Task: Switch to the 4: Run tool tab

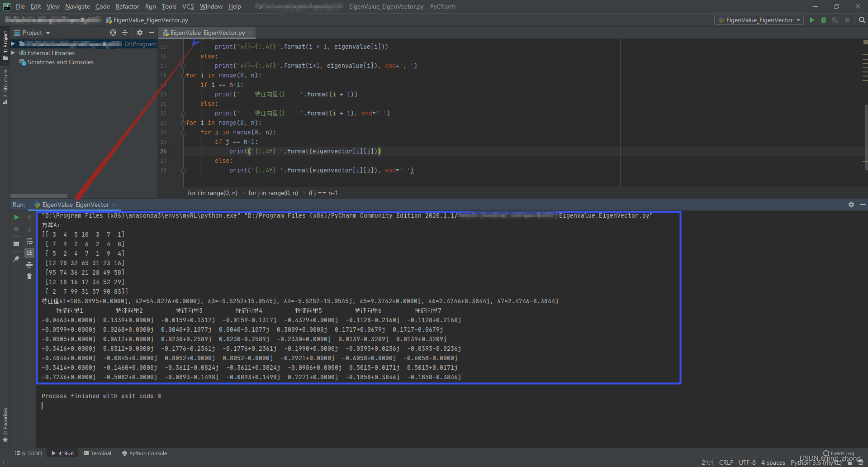Action: (x=63, y=453)
